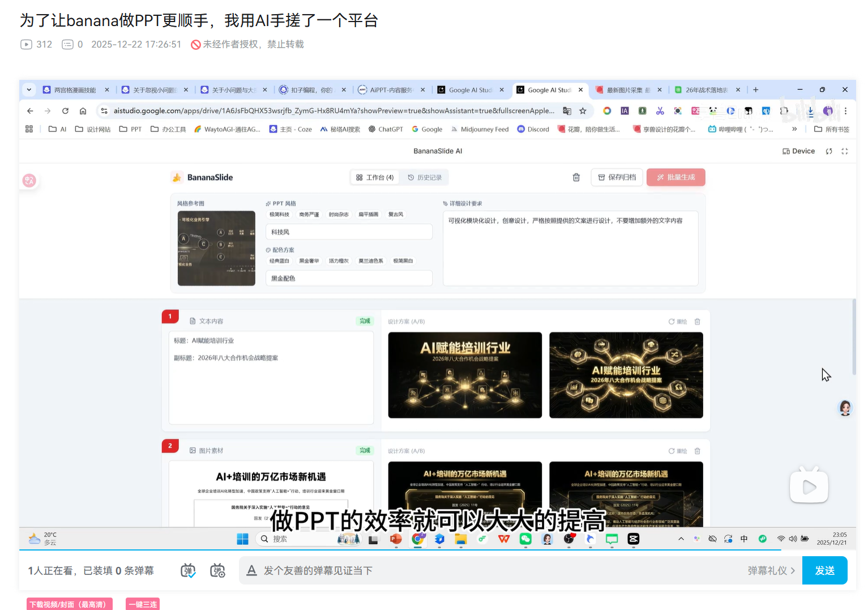Viewport: 868px width, 610px height.
Task: Click the trash icon beside 保存归档
Action: pos(576,177)
